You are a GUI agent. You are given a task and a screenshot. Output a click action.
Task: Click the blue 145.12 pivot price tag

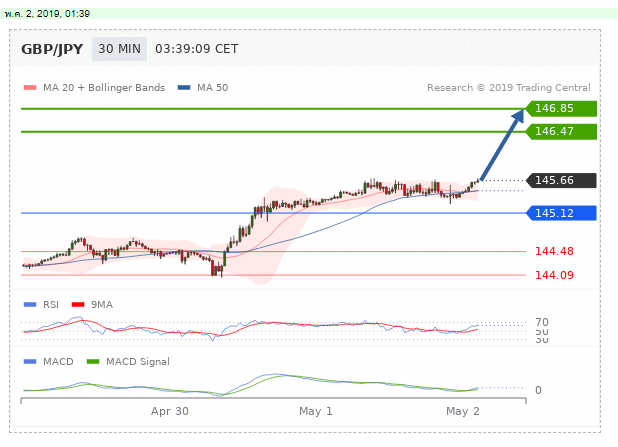pyautogui.click(x=563, y=212)
